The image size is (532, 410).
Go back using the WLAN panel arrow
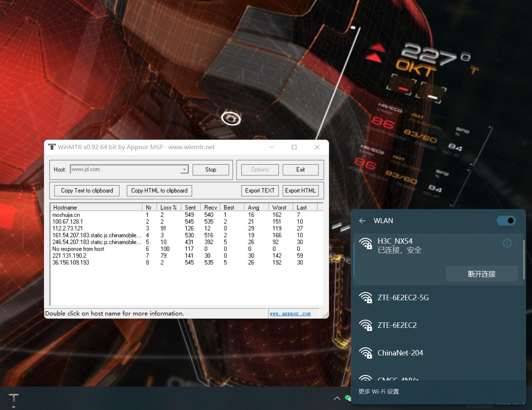362,221
